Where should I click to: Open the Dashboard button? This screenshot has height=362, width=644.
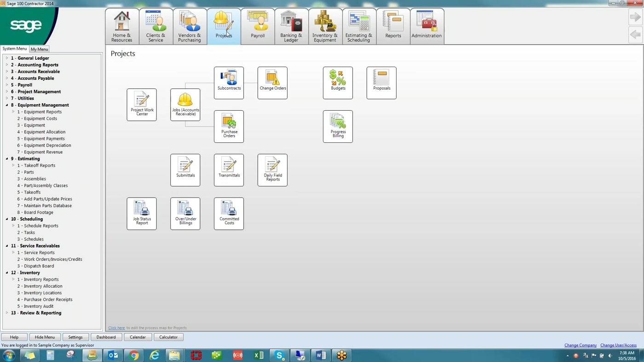click(106, 337)
